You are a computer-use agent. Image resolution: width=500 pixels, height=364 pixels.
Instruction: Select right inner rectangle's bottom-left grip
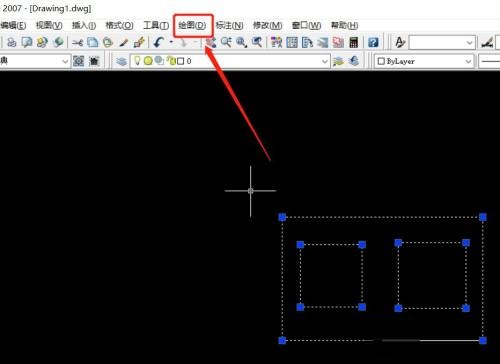tap(398, 308)
